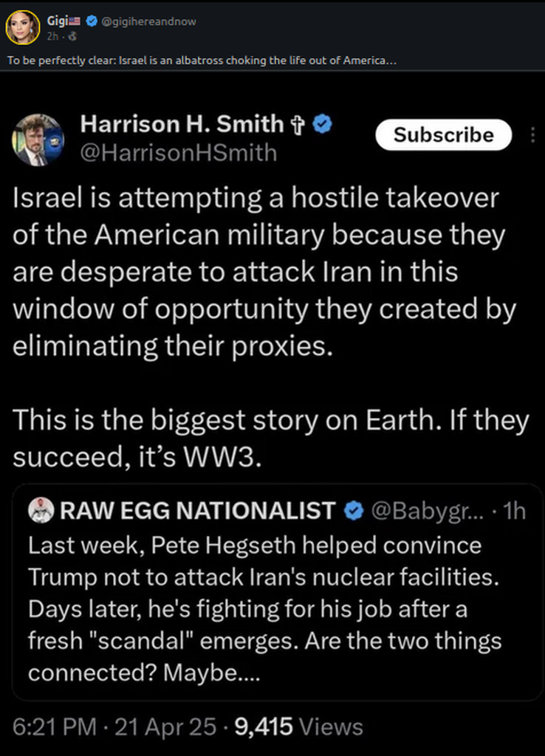Click the RAW EGG NATIONALIST avatar icon
The width and height of the screenshot is (545, 756).
tap(42, 510)
